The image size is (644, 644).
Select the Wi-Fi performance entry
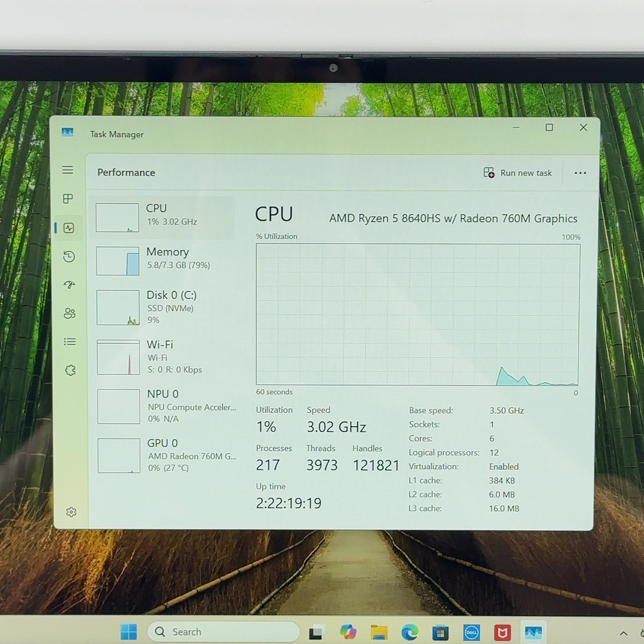[166, 357]
